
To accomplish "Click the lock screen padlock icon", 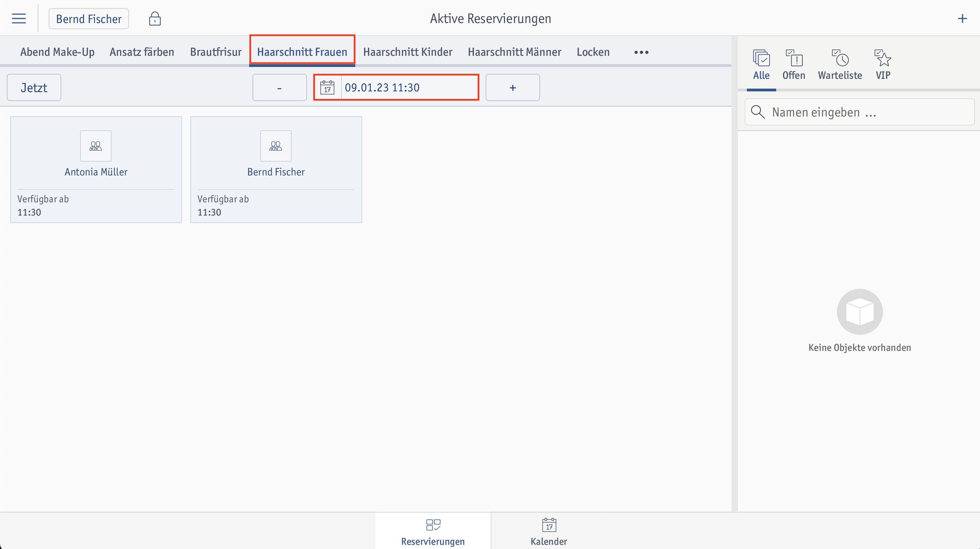I will [x=155, y=18].
